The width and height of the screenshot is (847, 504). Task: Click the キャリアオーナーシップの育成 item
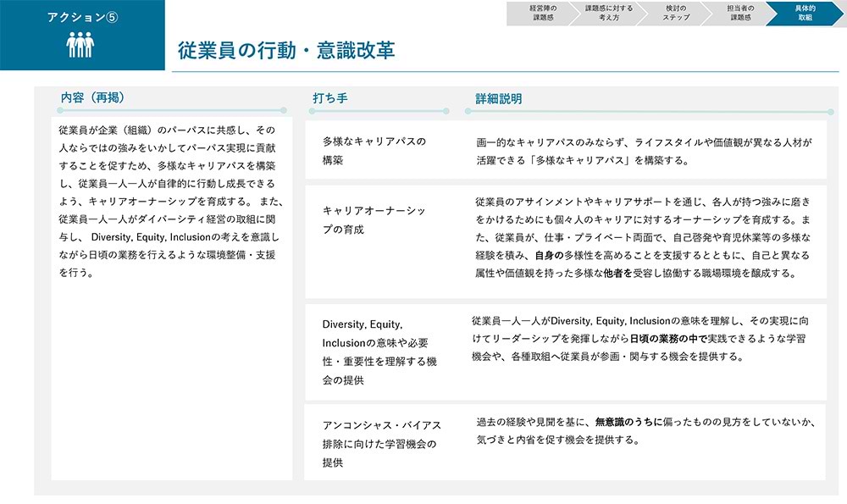[374, 220]
